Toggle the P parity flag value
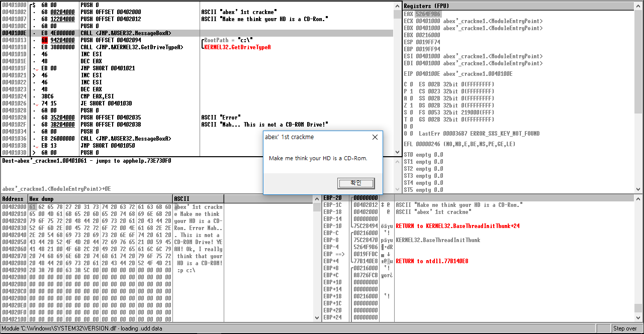The width and height of the screenshot is (644, 334). [x=412, y=91]
